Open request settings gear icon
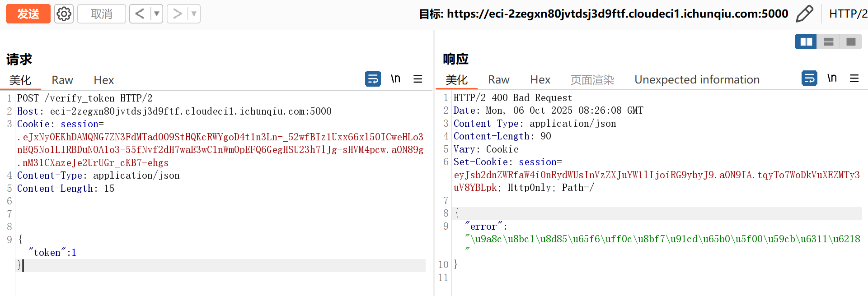The image size is (868, 296). [x=64, y=14]
